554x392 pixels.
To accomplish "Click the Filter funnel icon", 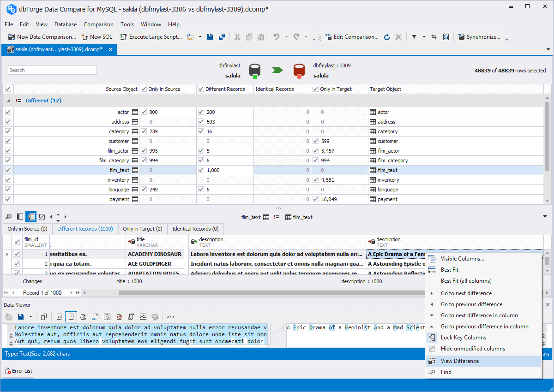I will pos(414,37).
